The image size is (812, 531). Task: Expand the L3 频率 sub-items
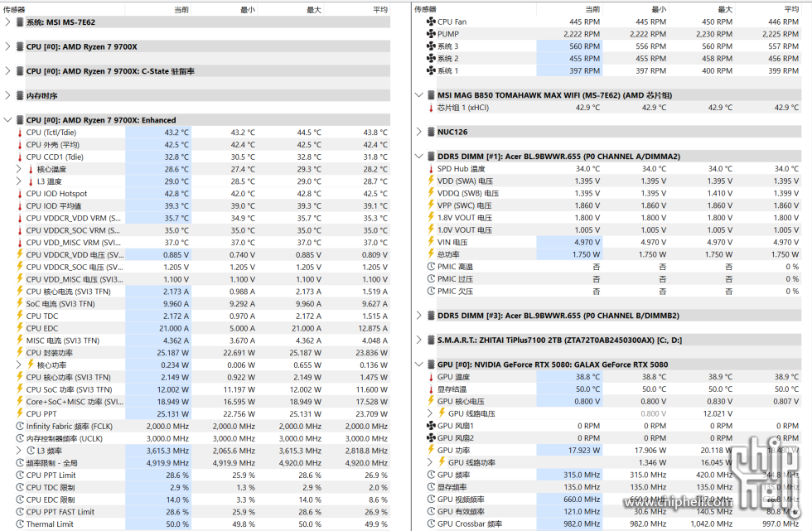coord(18,451)
